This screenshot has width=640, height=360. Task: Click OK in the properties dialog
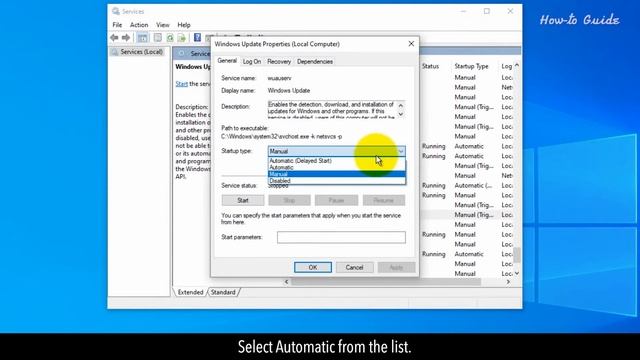pyautogui.click(x=313, y=267)
